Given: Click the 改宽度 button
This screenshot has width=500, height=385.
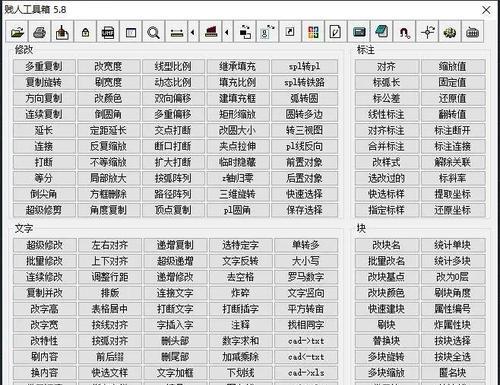Looking at the screenshot, I should click(x=108, y=66).
